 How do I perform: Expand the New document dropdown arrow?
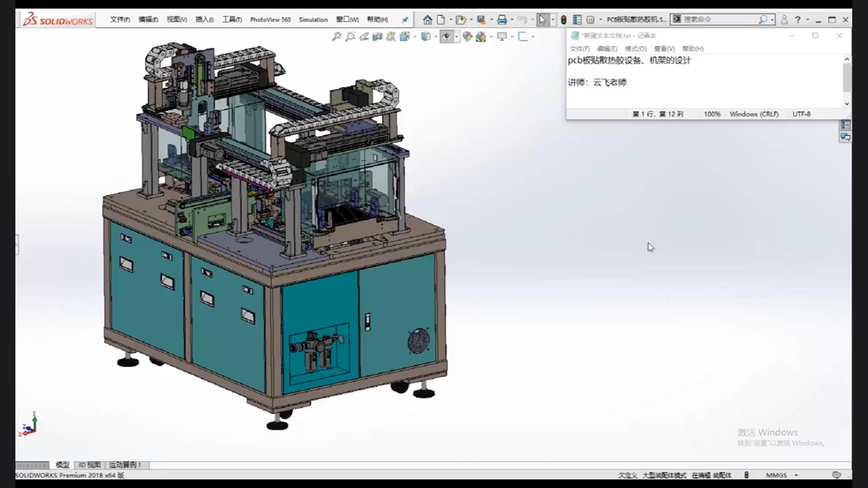(451, 19)
